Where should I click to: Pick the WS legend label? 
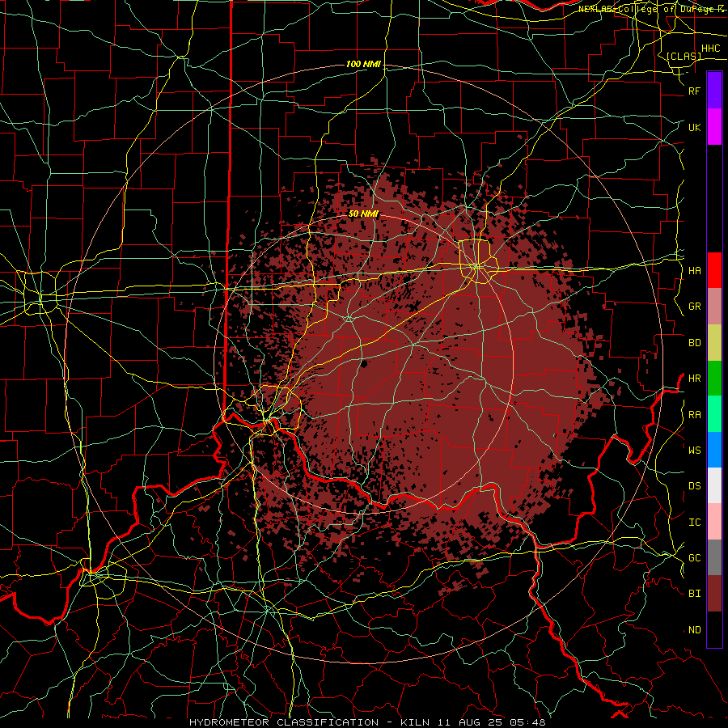695,450
